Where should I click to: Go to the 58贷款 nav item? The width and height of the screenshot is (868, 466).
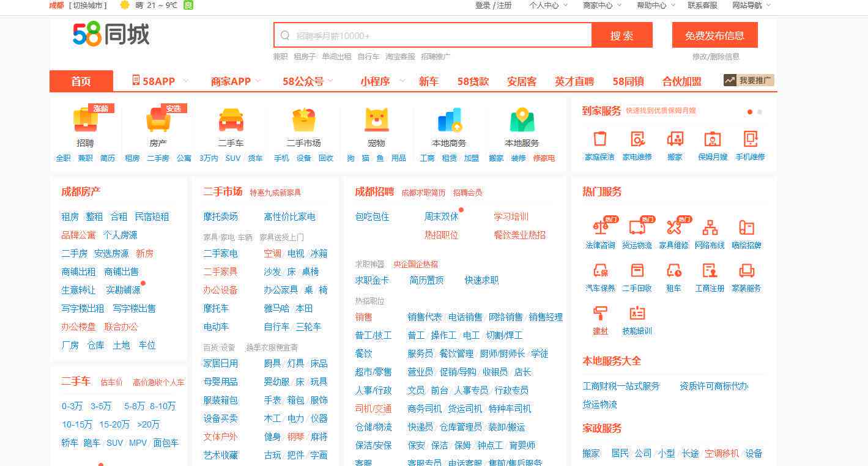(x=473, y=81)
